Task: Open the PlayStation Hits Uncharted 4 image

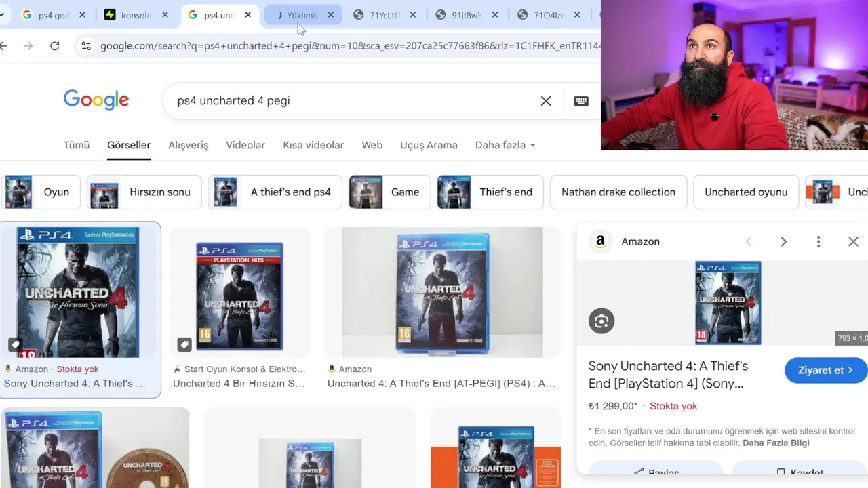Action: (x=239, y=292)
